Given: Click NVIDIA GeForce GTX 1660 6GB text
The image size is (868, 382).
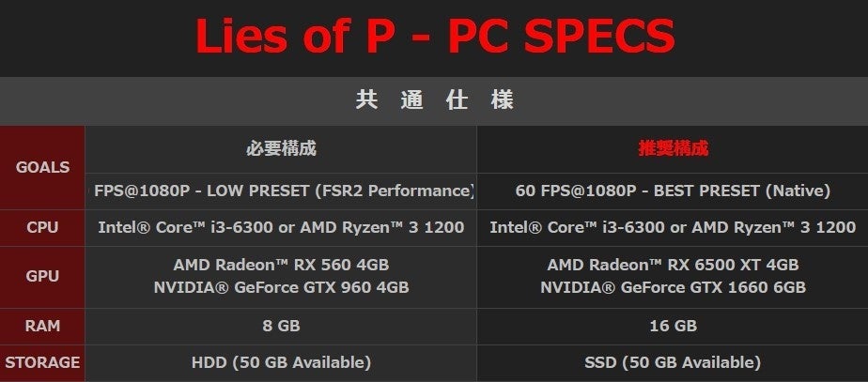Looking at the screenshot, I should [x=673, y=287].
